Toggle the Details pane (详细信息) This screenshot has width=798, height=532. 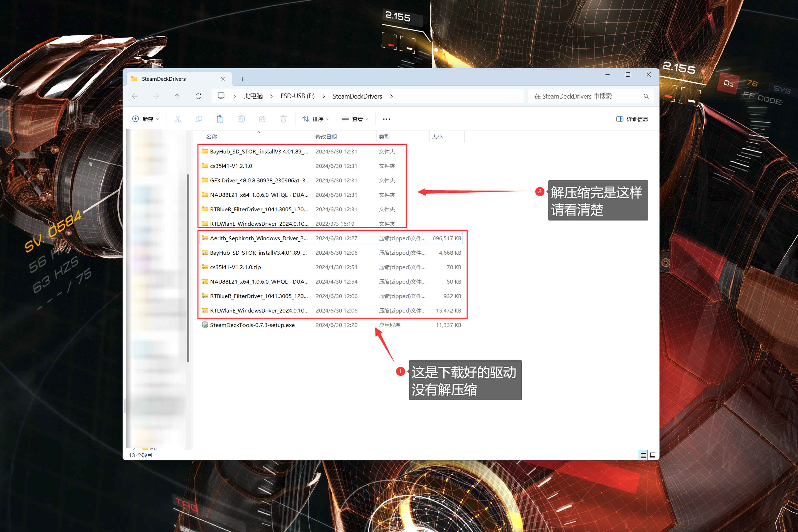(632, 119)
